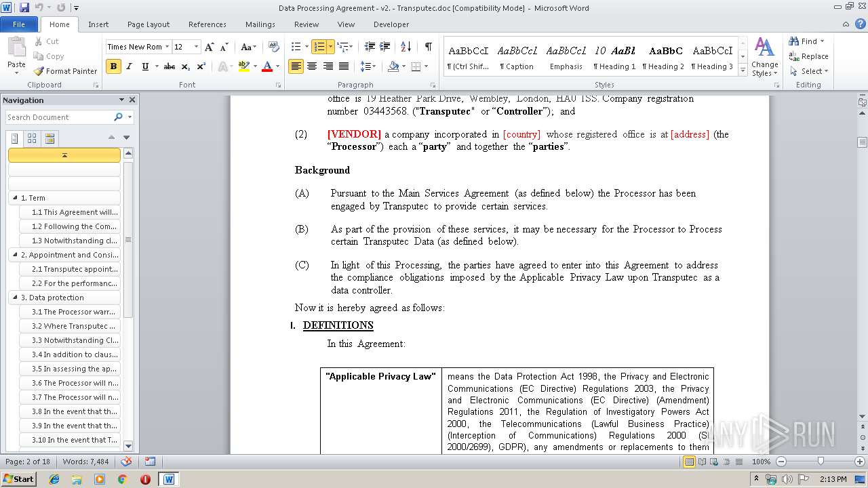This screenshot has height=488, width=868.
Task: Open Internet Explorer from taskbar
Action: 54,479
